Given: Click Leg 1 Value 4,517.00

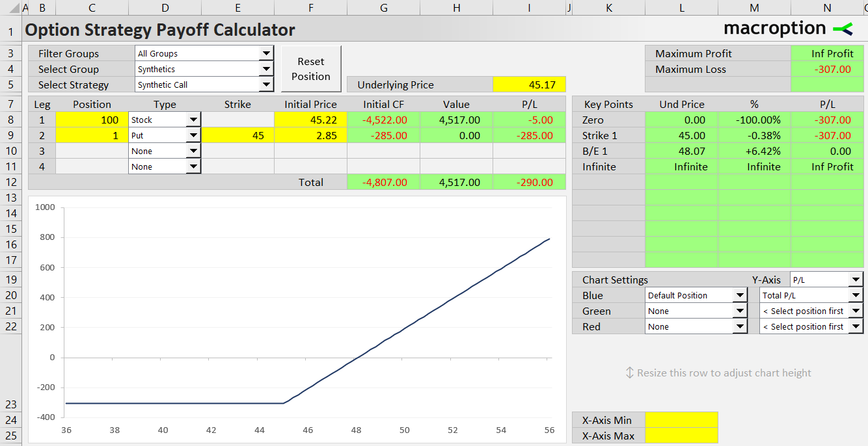Looking at the screenshot, I should pos(456,120).
